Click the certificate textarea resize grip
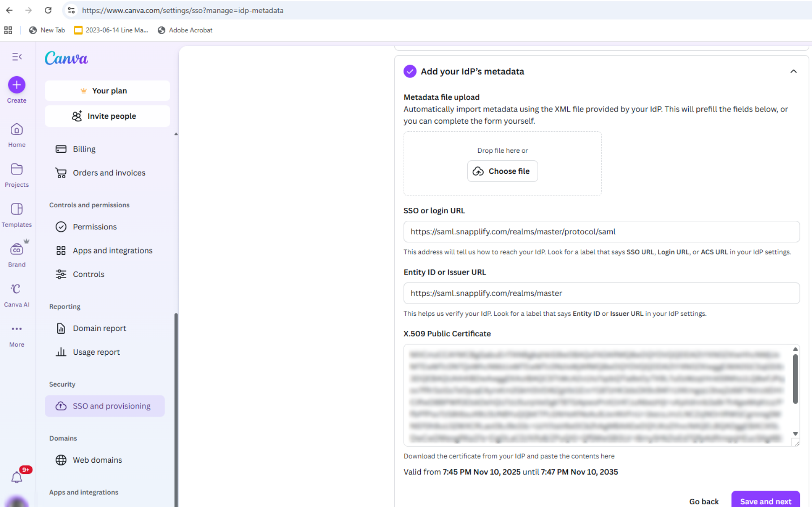 [796, 443]
